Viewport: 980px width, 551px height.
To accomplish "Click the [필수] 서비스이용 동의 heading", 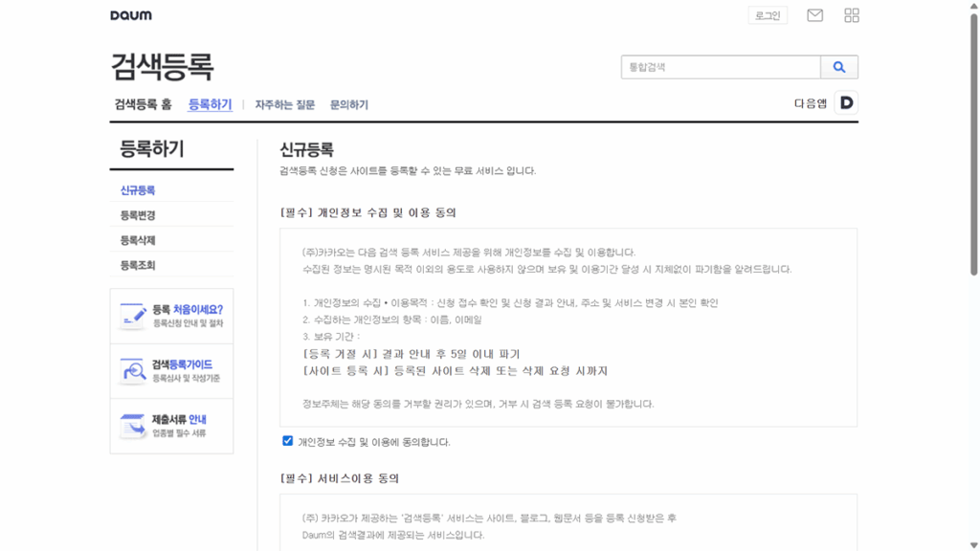I will tap(340, 478).
